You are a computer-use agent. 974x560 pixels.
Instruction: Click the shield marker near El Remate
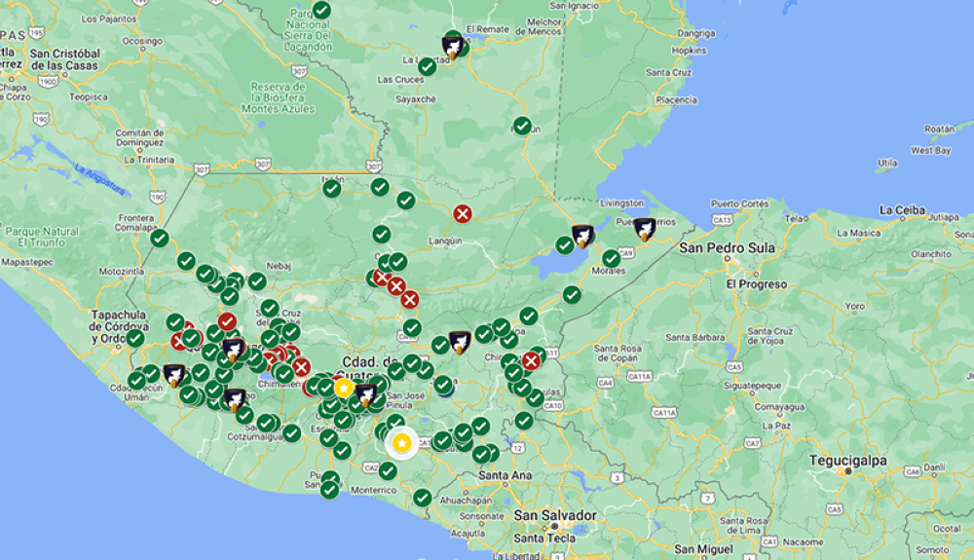[x=453, y=46]
